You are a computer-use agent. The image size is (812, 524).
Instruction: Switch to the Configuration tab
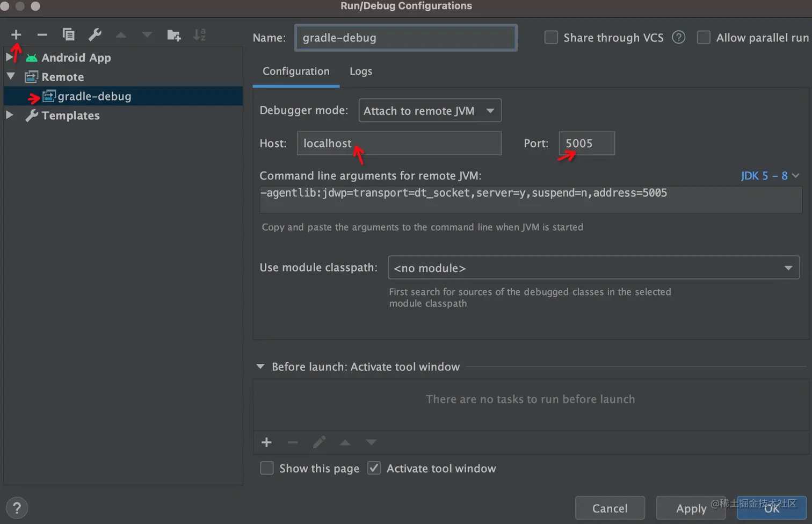click(296, 71)
